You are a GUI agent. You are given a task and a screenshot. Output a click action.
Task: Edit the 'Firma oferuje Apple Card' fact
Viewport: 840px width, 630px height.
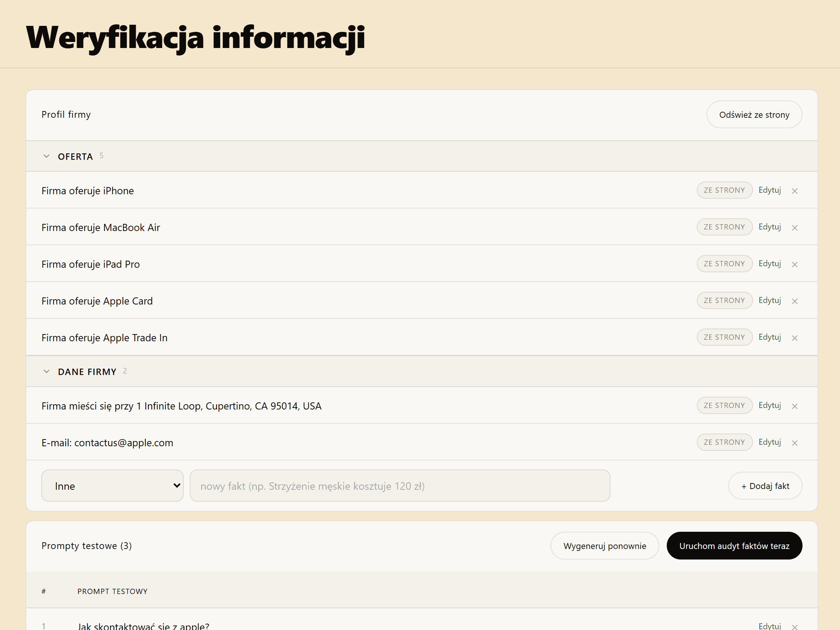tap(769, 300)
